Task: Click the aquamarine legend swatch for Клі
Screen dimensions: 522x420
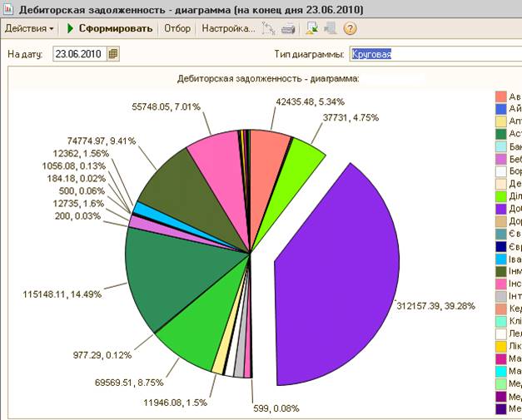Action: coord(501,322)
